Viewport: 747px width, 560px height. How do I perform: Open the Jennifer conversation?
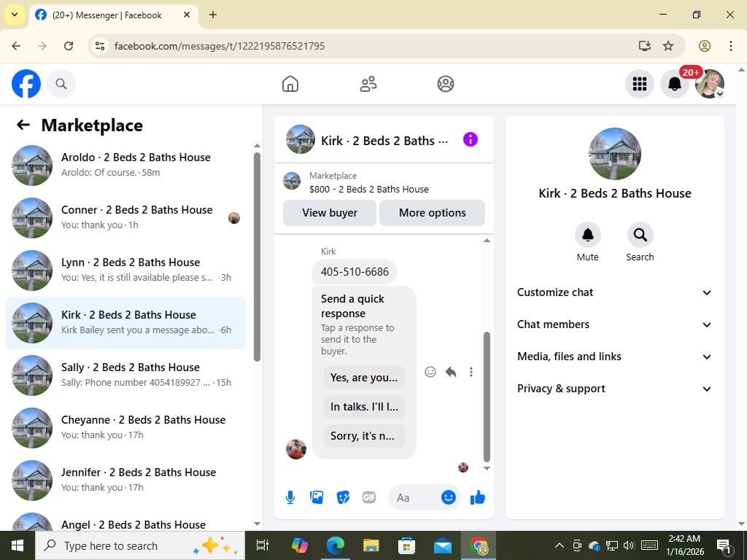[125, 480]
